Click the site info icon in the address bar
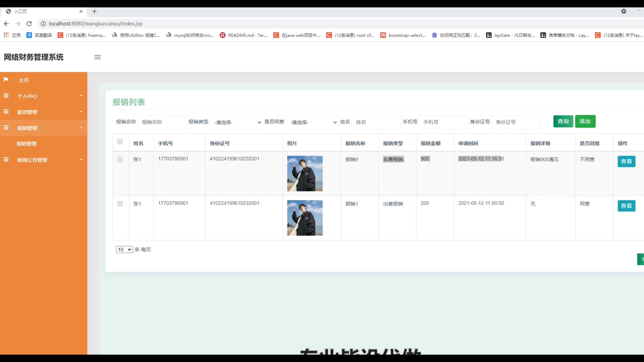The width and height of the screenshot is (644, 362). (x=43, y=24)
